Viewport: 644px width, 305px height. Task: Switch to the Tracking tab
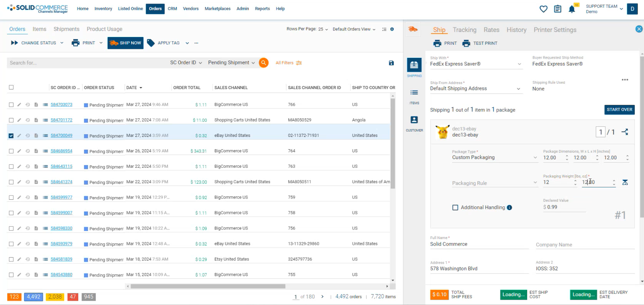[x=464, y=30]
